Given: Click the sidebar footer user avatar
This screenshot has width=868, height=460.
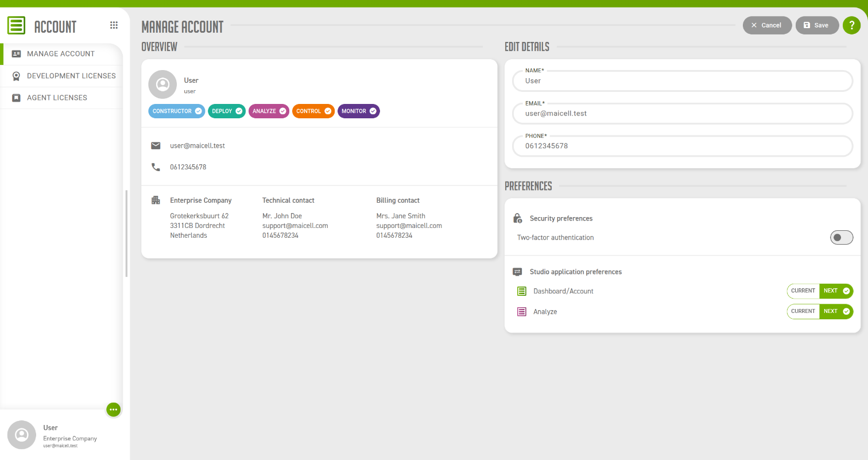Looking at the screenshot, I should tap(21, 435).
